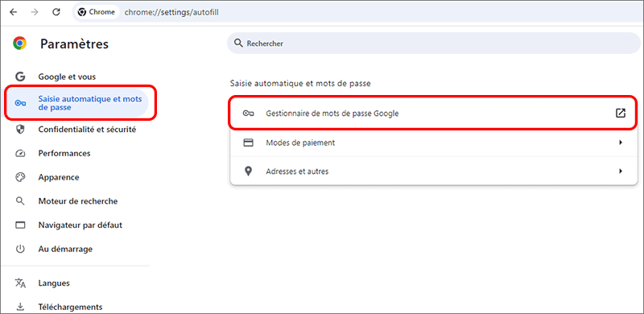Click the download icon beside Téléchargements

(x=20, y=307)
